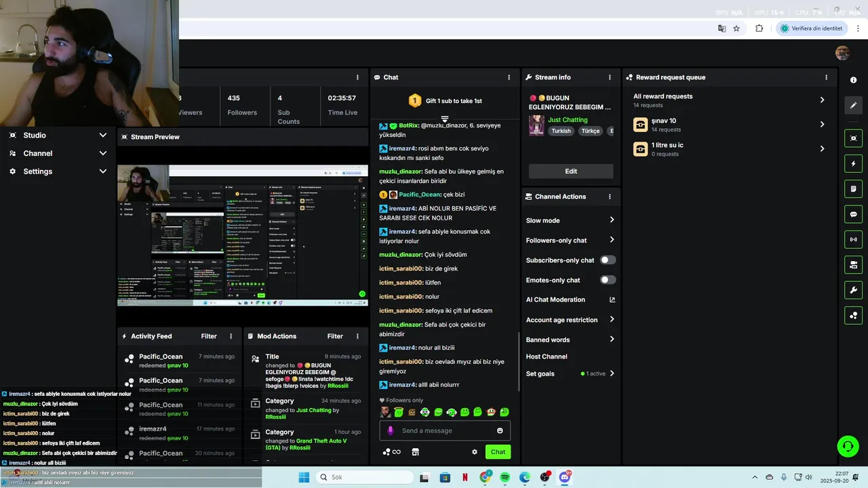Open the camera stream info sidebar icon
868x488 pixels.
click(853, 264)
